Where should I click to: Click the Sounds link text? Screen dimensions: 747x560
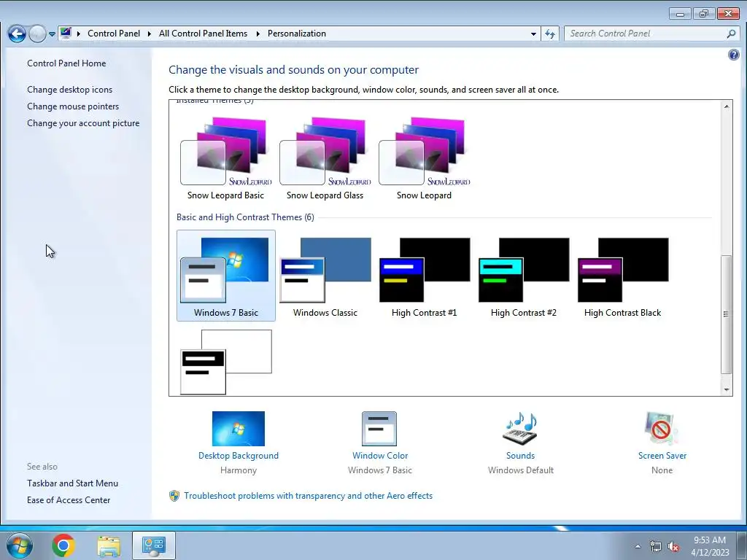point(520,456)
